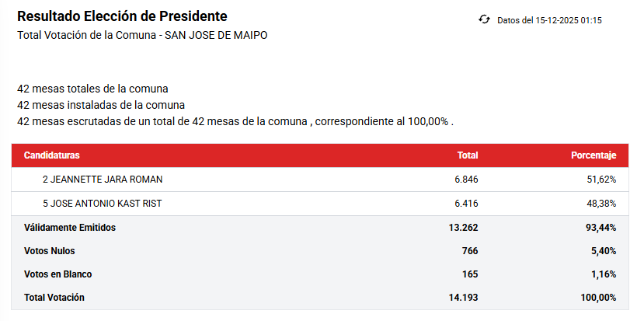Viewport: 644px width, 321px height.
Task: Click the Votos Nulos row label
Action: point(50,251)
